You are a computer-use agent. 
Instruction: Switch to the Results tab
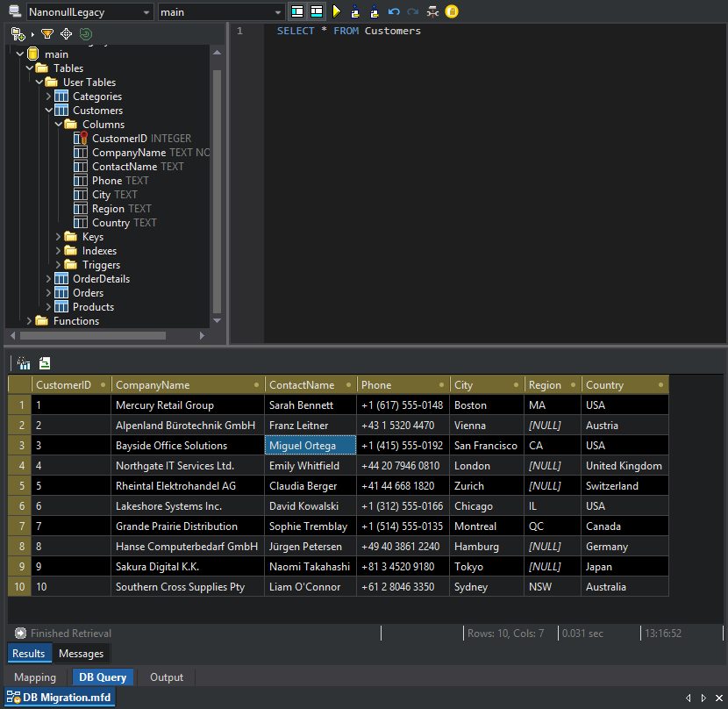(x=29, y=653)
